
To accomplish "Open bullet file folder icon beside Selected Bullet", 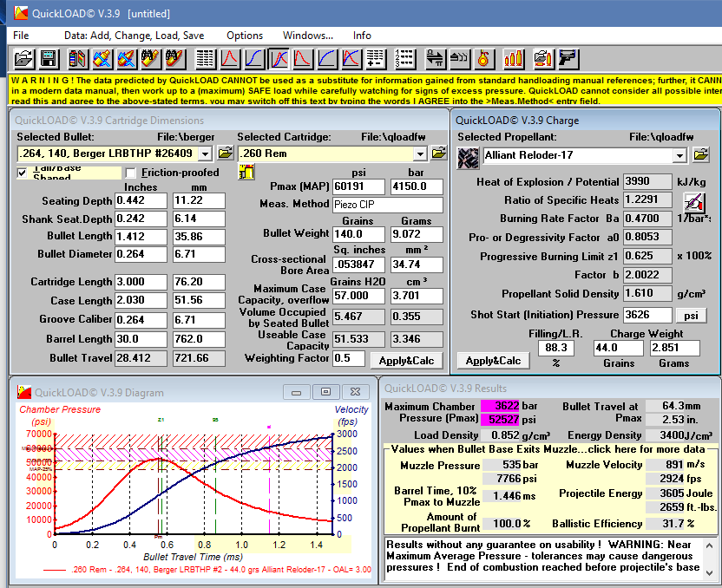I will [225, 153].
